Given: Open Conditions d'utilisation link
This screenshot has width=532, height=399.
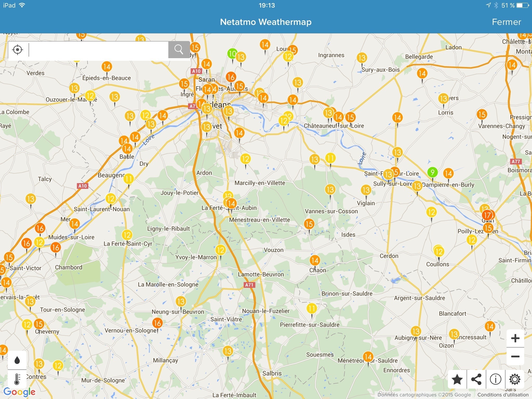Looking at the screenshot, I should tap(503, 395).
